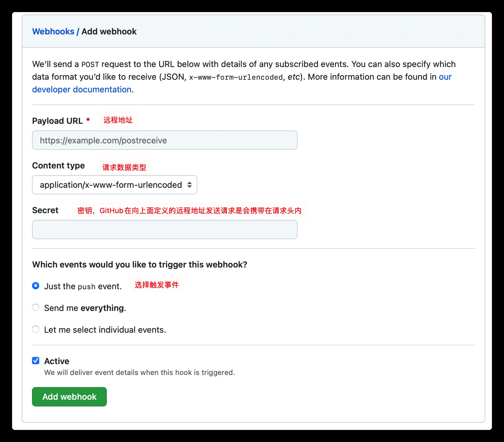This screenshot has height=442, width=504.
Task: Click the Payload URL label
Action: [x=57, y=121]
